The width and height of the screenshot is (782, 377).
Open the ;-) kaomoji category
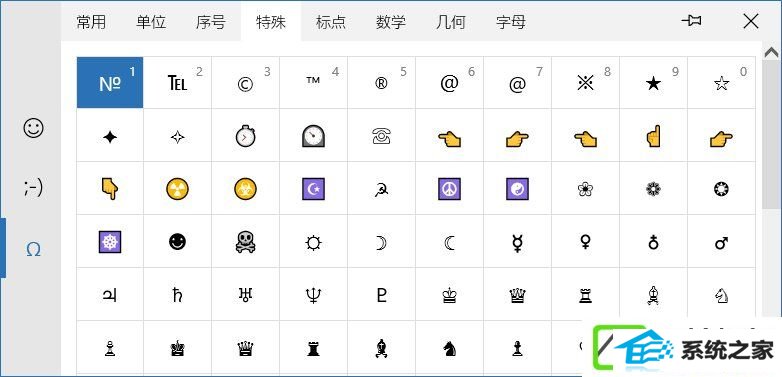33,188
